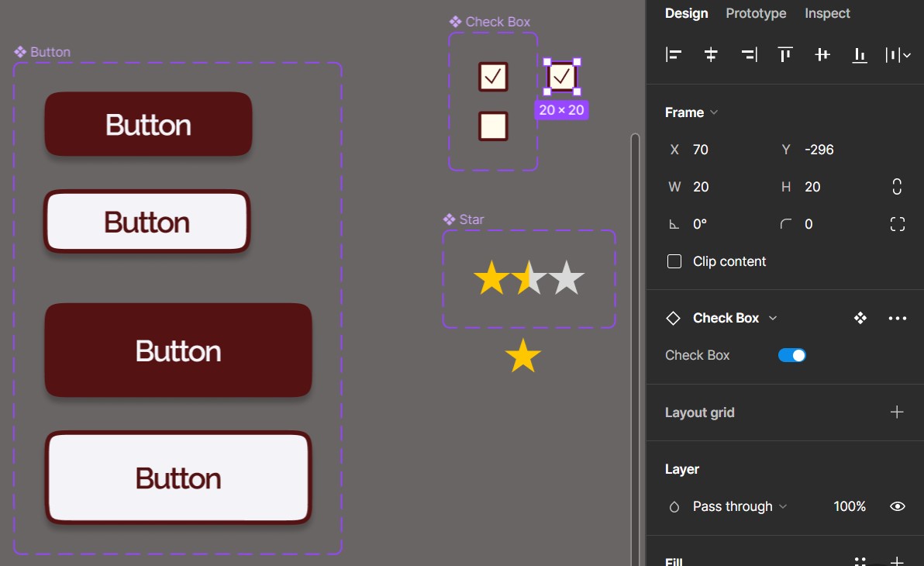Viewport: 924px width, 566px height.
Task: Switch to the Prototype tab
Action: point(756,13)
